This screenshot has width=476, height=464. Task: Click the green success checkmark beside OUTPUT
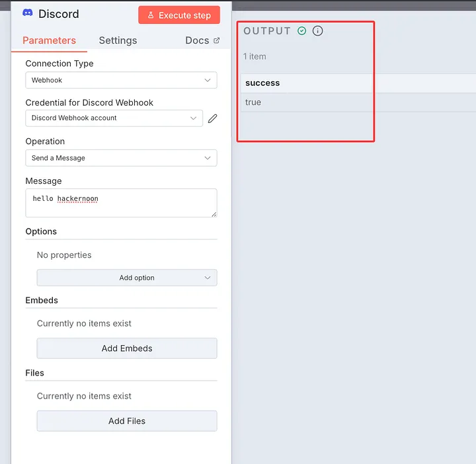302,31
